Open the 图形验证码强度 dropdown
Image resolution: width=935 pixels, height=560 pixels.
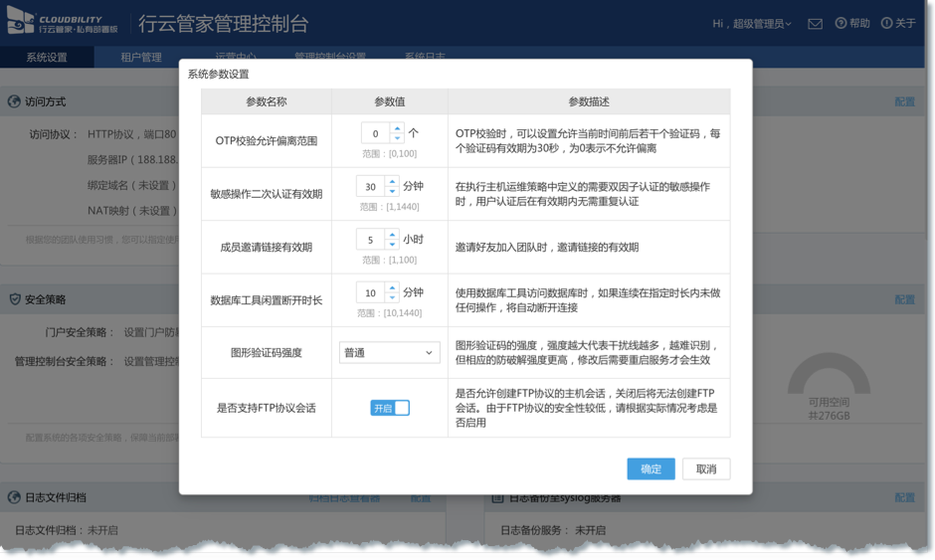[x=389, y=352]
